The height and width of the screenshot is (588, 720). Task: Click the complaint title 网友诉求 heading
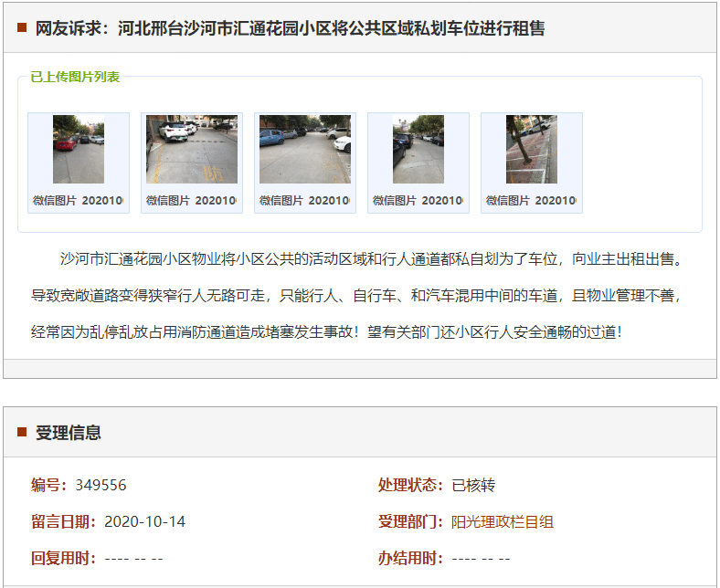click(x=291, y=28)
